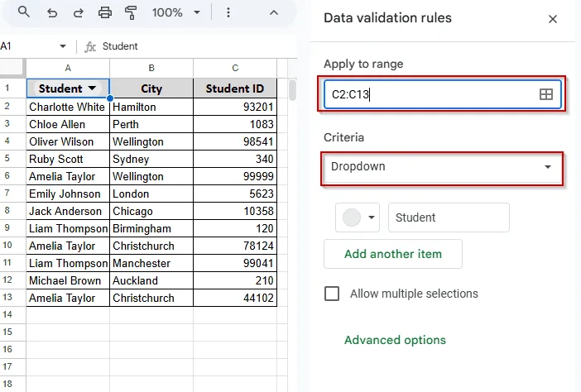The width and height of the screenshot is (581, 392).
Task: Select cell with ID 99999
Action: [235, 177]
